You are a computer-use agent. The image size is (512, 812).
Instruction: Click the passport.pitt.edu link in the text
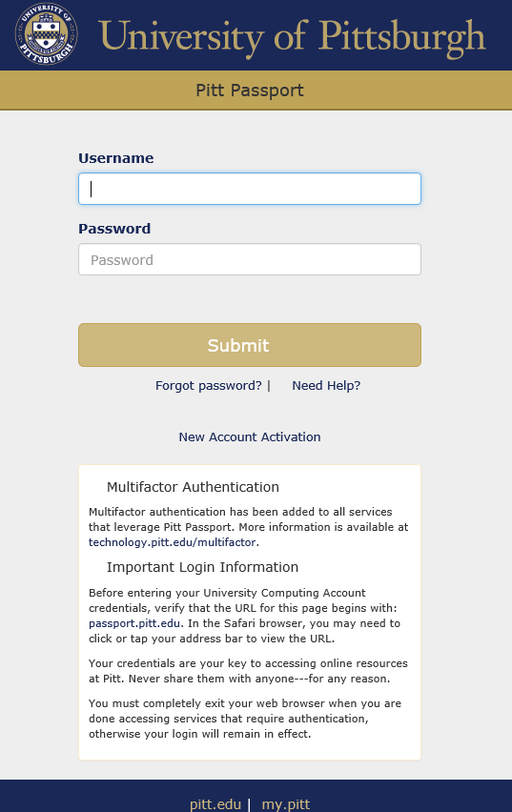point(134,623)
